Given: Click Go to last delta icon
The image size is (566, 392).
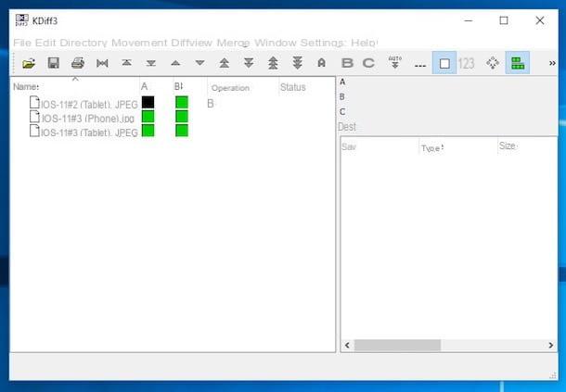Looking at the screenshot, I should point(151,63).
